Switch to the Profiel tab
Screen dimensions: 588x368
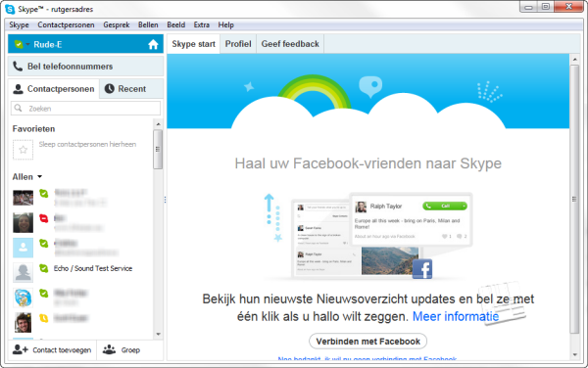[238, 44]
